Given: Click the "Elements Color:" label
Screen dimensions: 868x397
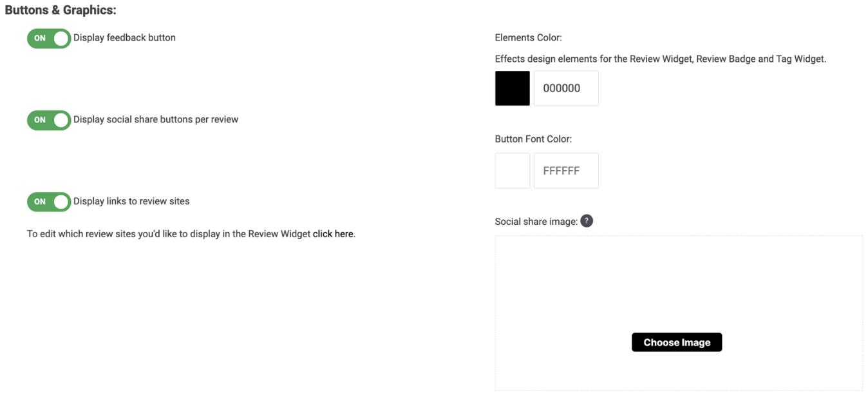Looking at the screenshot, I should (x=529, y=38).
